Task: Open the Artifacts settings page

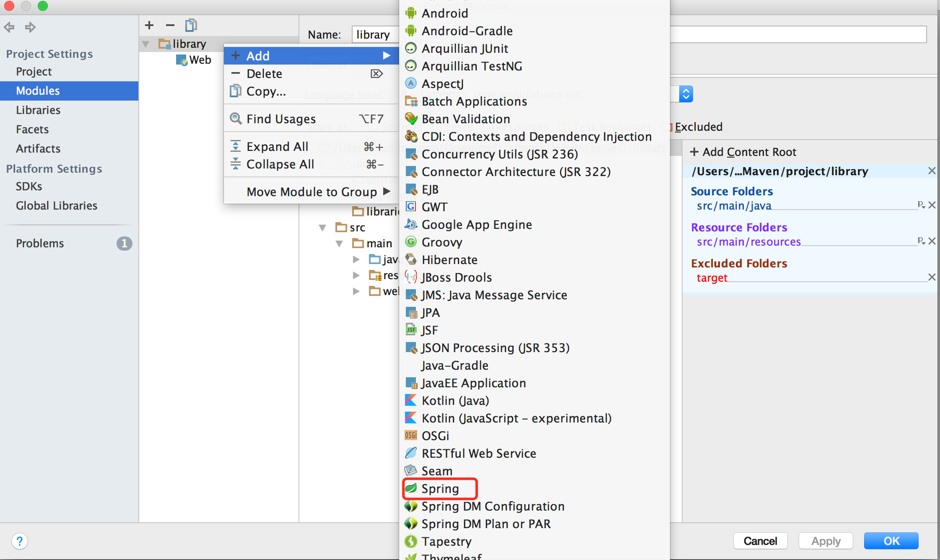Action: click(38, 148)
